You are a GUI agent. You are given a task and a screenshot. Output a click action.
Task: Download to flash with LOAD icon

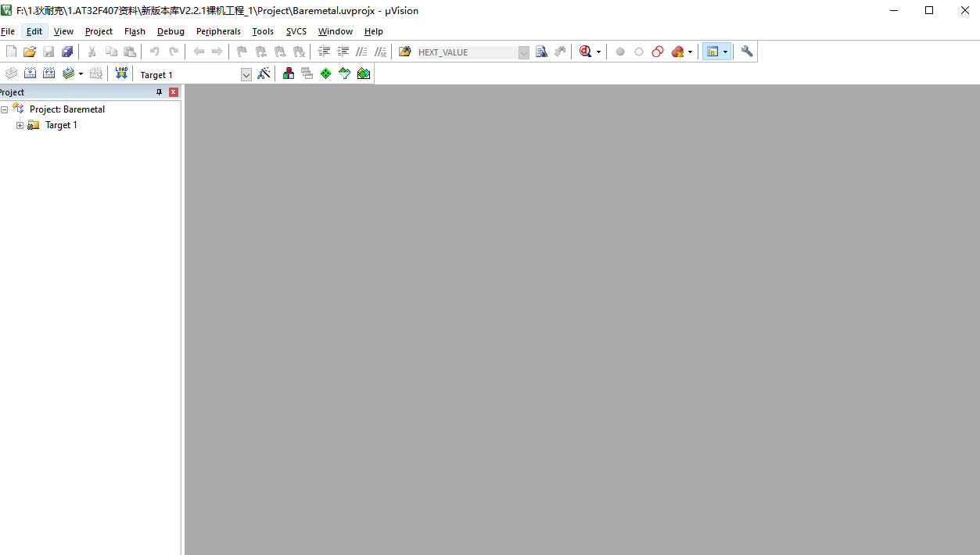(x=121, y=73)
